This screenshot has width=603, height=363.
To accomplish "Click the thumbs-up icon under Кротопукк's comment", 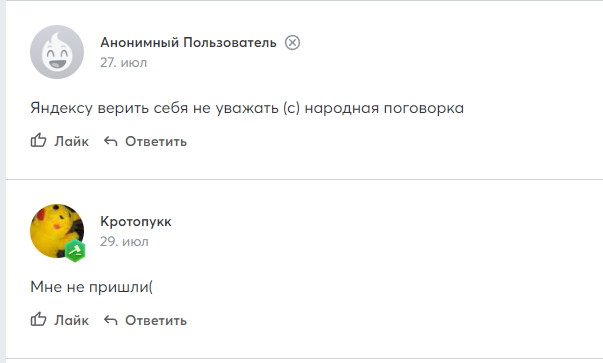I will 38,320.
